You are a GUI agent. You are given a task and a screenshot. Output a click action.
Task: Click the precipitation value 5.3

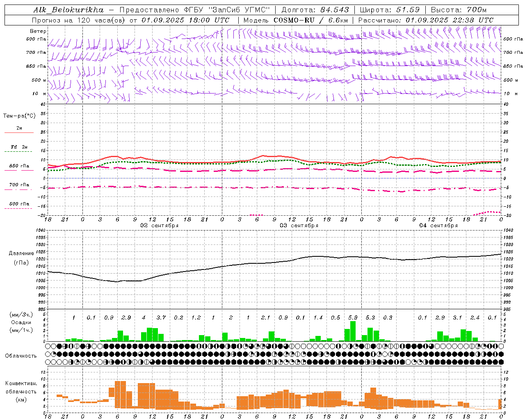pos(370,318)
